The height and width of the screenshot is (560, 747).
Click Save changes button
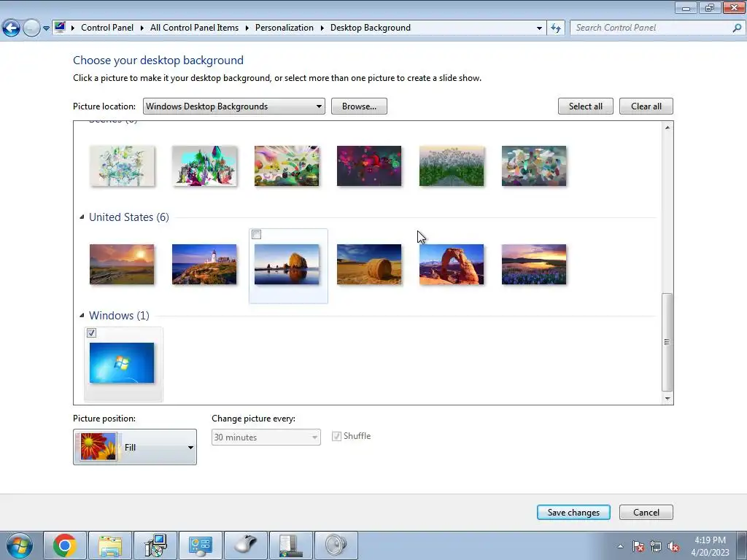573,513
